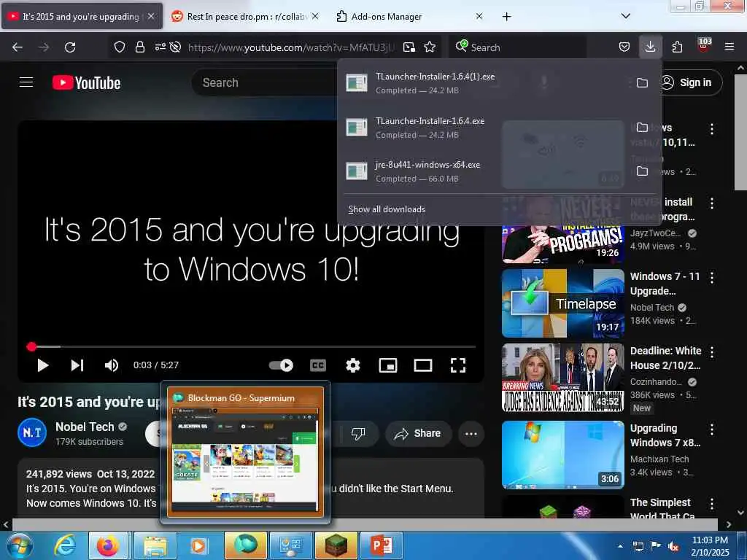The width and height of the screenshot is (747, 560).
Task: Select the It's 2015 and you're upgrading tab
Action: point(82,17)
